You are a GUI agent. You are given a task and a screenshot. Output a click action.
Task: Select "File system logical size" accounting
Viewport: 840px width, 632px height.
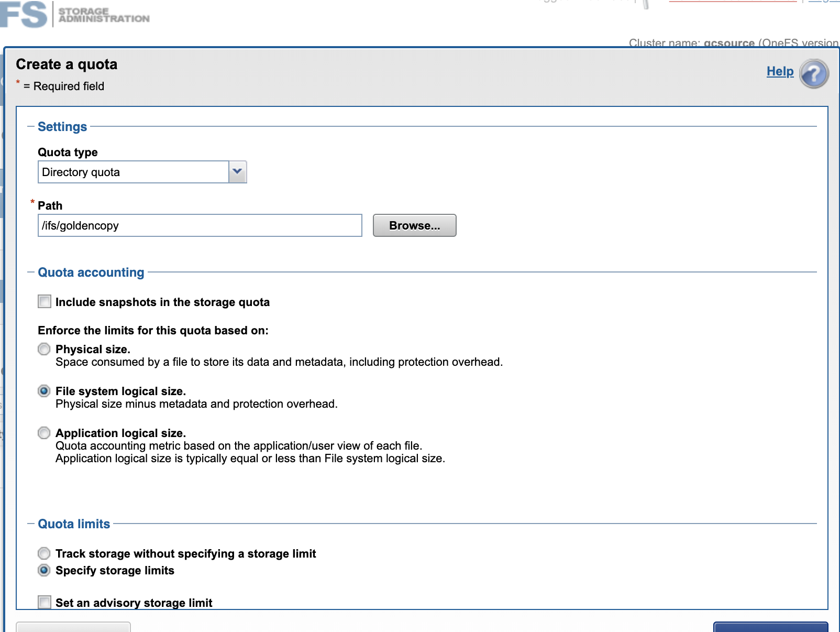tap(44, 391)
